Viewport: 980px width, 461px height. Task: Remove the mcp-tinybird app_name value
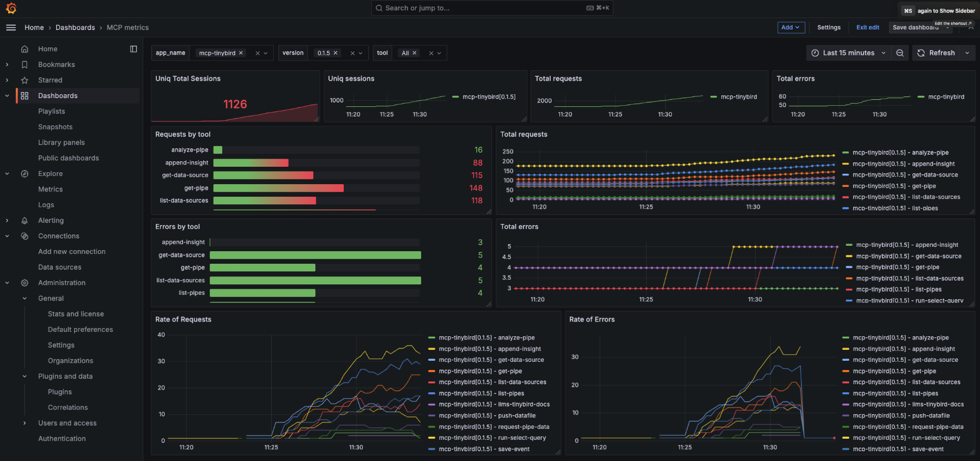pos(241,53)
